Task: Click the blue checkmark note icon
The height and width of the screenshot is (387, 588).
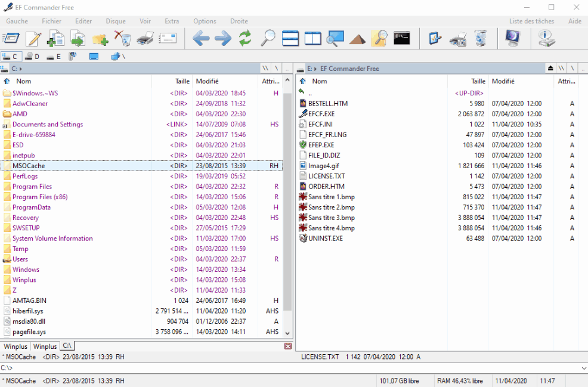Action: click(435, 38)
